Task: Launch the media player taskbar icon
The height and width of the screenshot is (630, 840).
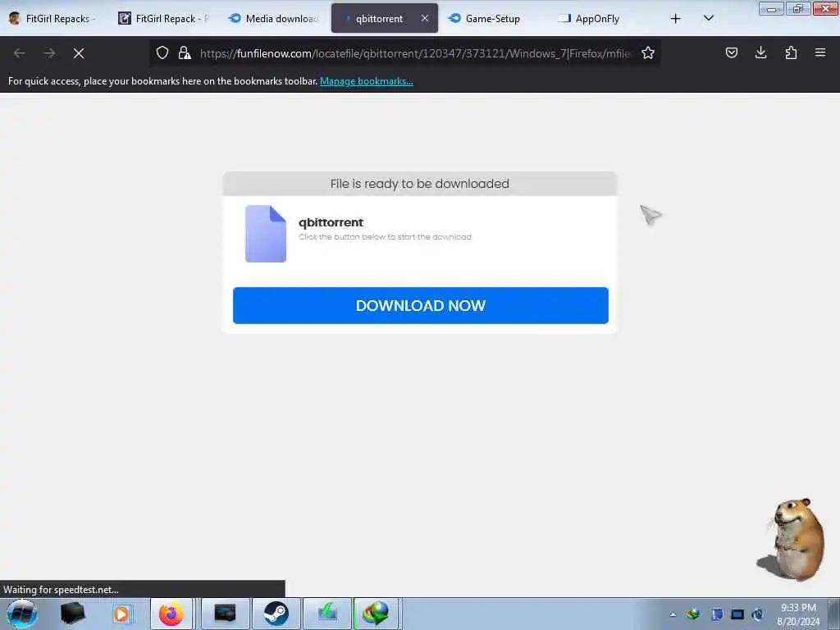Action: [x=122, y=614]
